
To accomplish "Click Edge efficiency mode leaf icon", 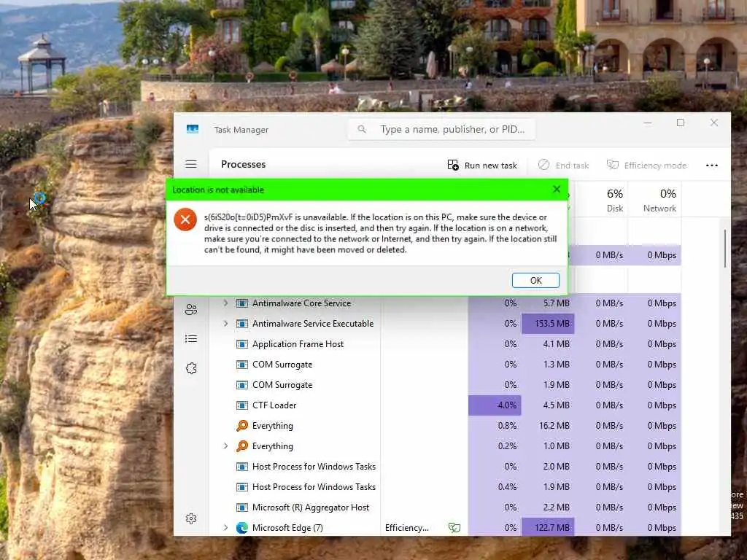I will pyautogui.click(x=454, y=528).
